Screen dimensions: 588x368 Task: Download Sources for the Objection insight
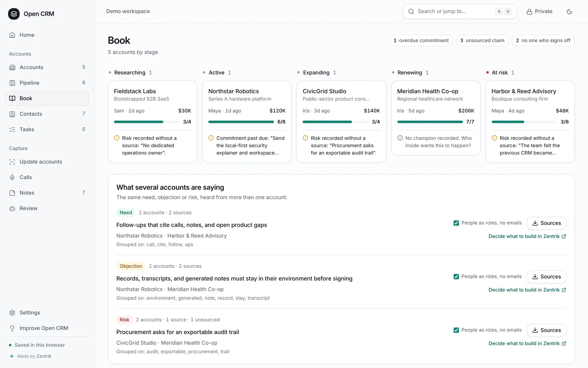(x=546, y=277)
